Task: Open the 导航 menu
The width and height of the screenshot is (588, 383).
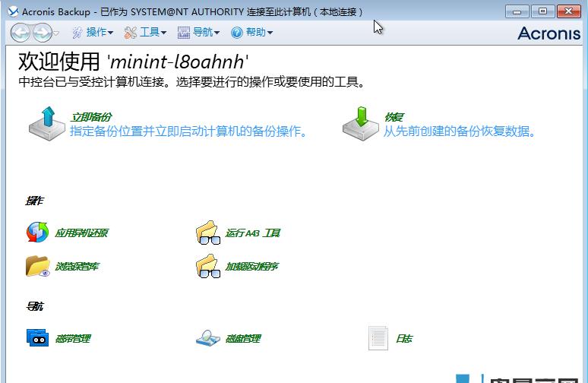Action: (x=206, y=32)
